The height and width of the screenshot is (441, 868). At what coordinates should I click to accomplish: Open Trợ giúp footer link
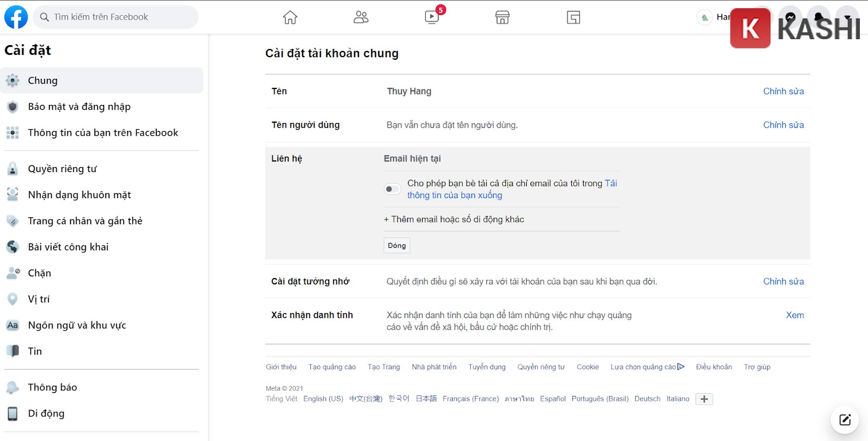(x=757, y=367)
